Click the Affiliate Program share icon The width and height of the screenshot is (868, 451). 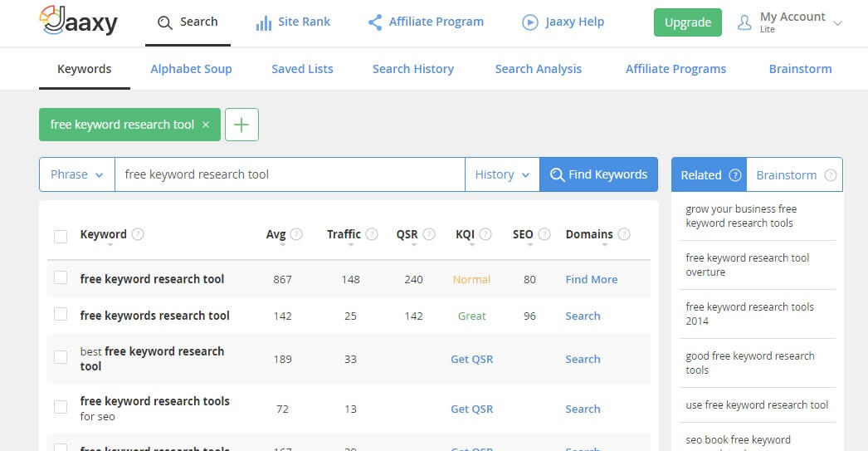tap(375, 22)
